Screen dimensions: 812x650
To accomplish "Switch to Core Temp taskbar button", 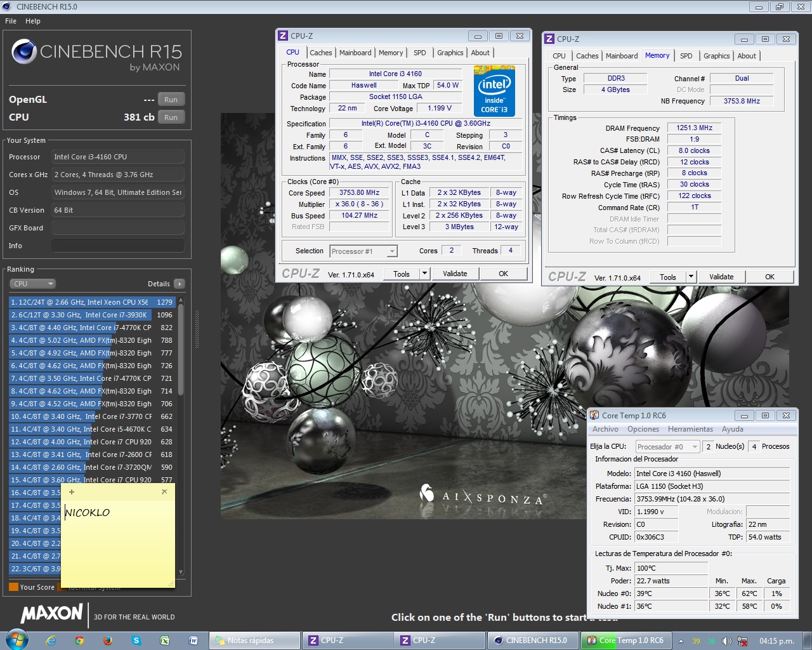I will pyautogui.click(x=625, y=640).
